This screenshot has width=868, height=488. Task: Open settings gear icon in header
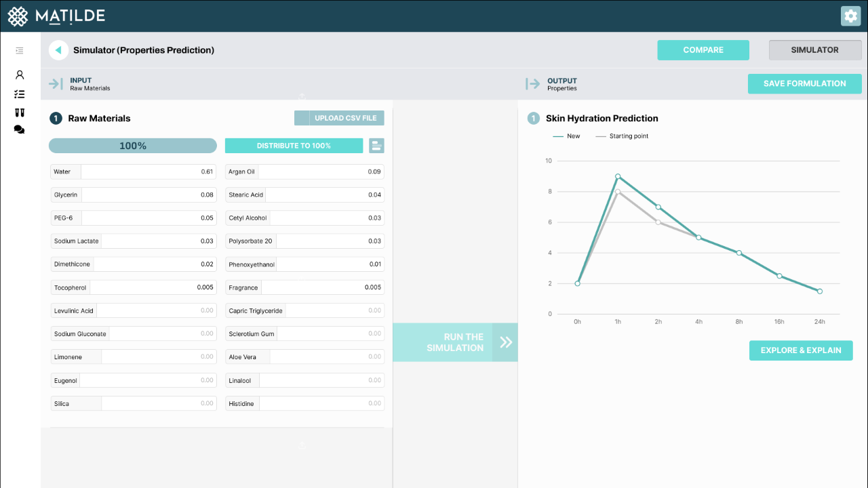coord(850,16)
